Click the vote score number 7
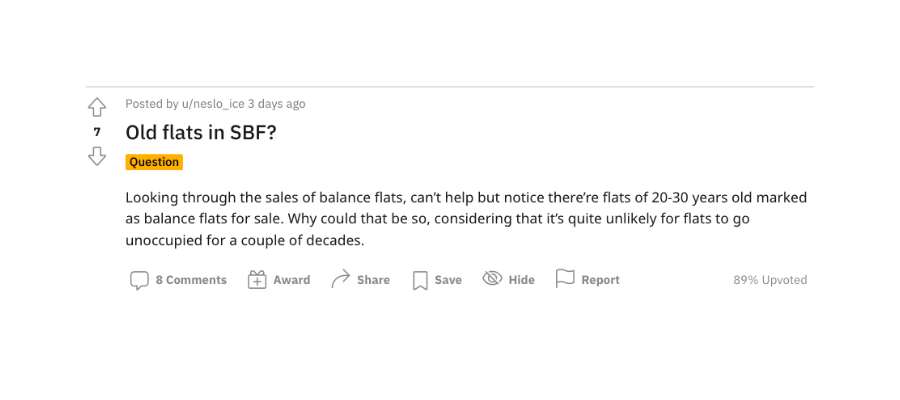Screen dimensions: 900x400 point(97,132)
